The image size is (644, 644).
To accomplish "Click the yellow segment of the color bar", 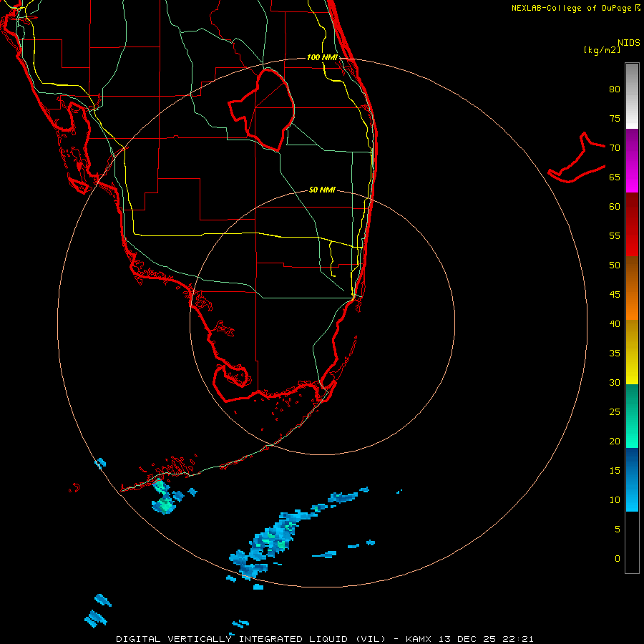I will tap(632, 352).
